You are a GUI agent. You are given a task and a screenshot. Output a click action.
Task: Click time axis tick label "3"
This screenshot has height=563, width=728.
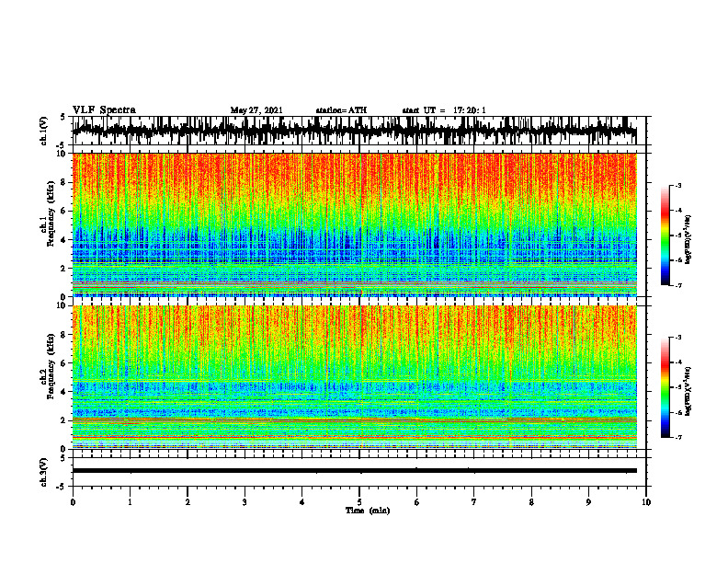pyautogui.click(x=245, y=502)
